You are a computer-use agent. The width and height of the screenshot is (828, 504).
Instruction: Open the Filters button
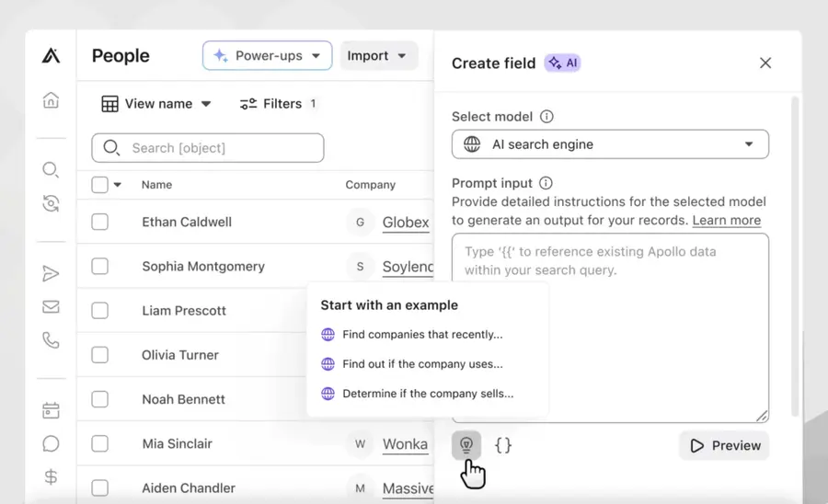(x=278, y=103)
